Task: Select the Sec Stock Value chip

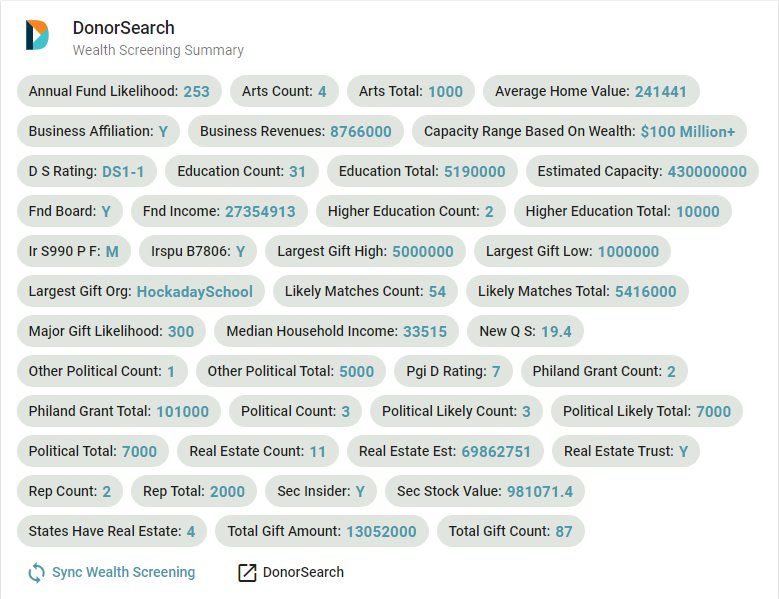Action: point(484,491)
